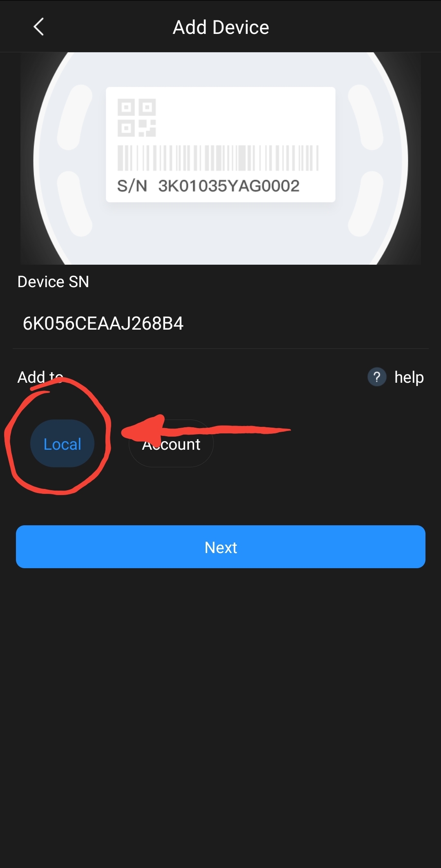The height and width of the screenshot is (868, 441).
Task: Tap the device illustration image
Action: click(221, 158)
